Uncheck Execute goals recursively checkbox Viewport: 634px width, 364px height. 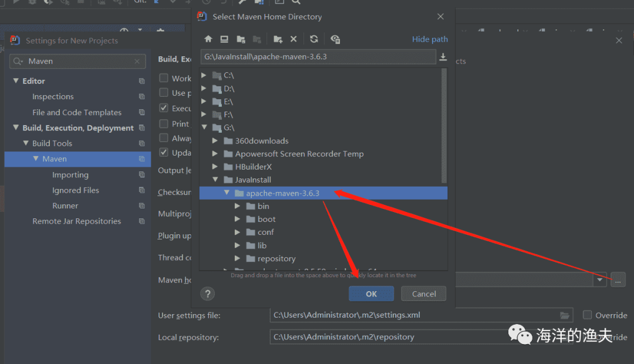164,108
